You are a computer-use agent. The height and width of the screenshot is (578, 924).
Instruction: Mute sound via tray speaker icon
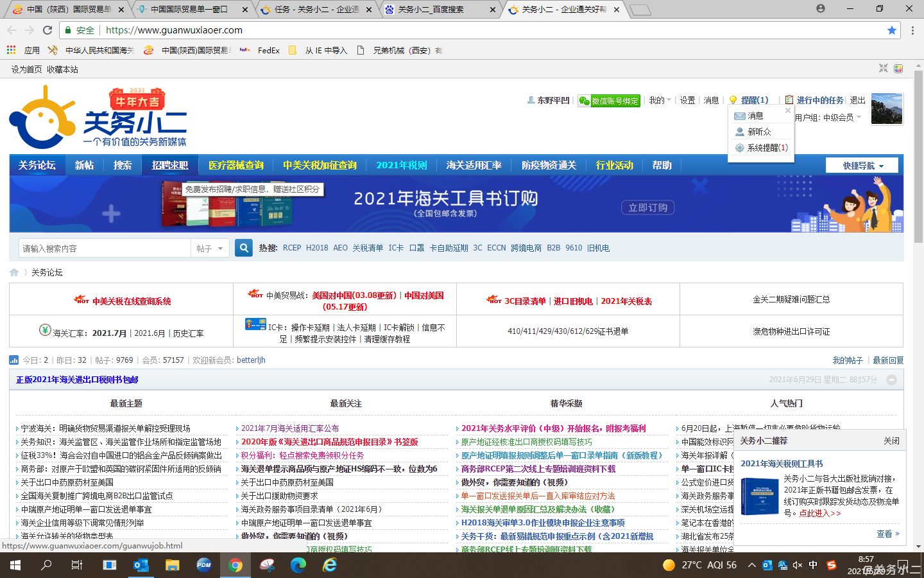[x=798, y=565]
